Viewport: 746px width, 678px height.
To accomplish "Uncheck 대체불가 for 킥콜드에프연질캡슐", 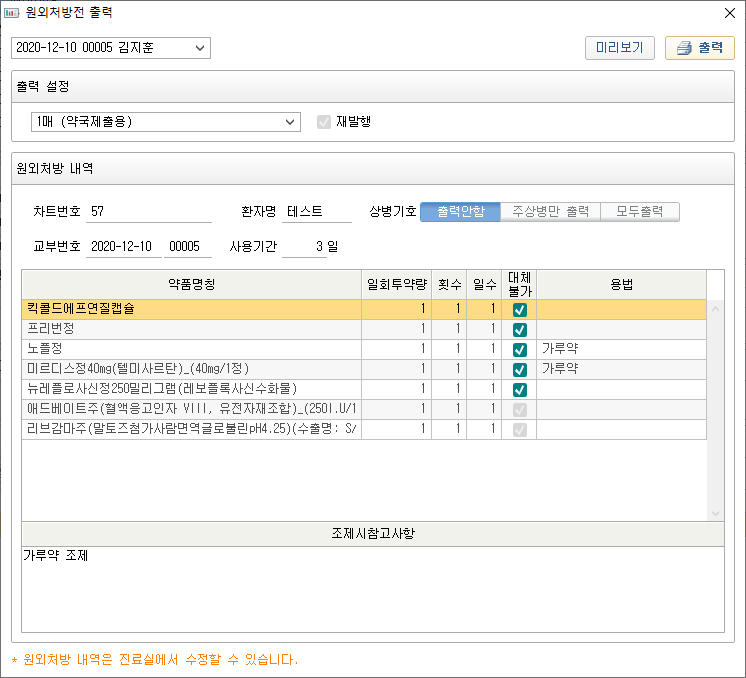I will coord(519,310).
